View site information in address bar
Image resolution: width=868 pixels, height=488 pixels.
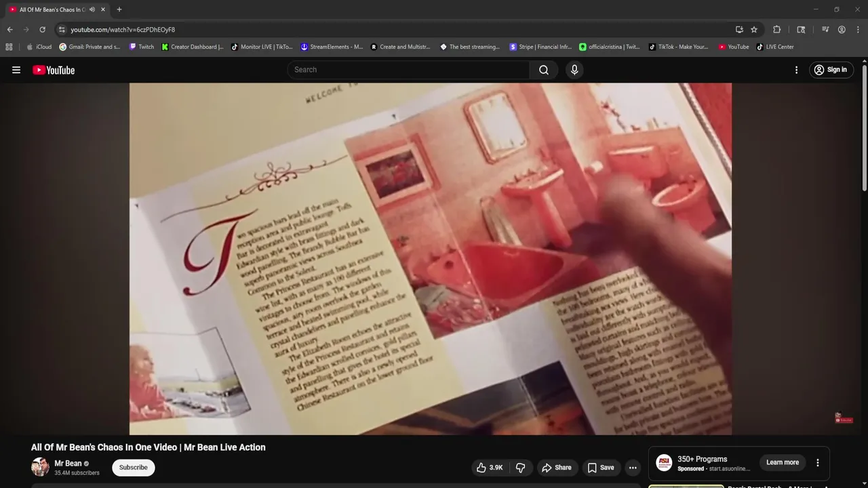point(62,30)
